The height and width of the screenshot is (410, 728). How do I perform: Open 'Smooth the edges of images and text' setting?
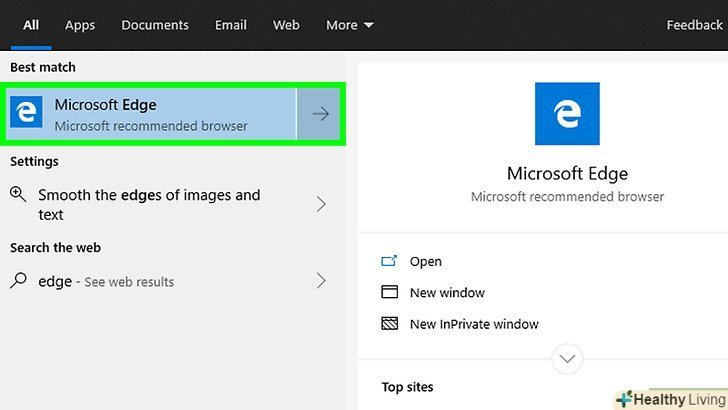click(x=149, y=204)
